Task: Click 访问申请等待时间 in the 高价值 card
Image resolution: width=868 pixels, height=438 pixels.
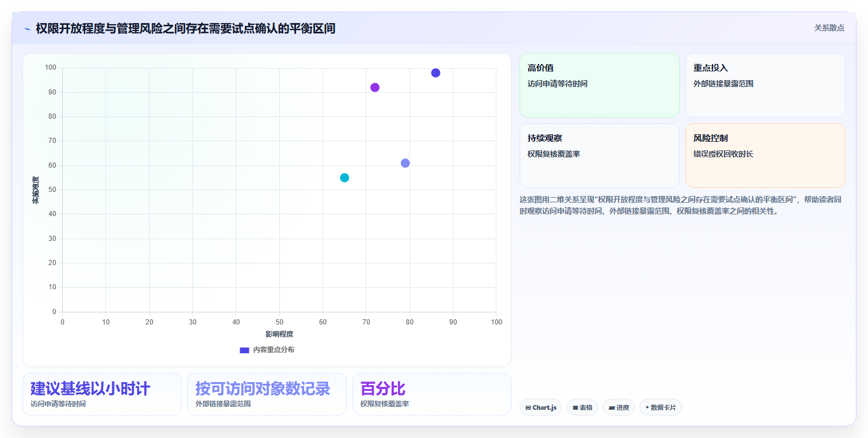Action: (558, 84)
